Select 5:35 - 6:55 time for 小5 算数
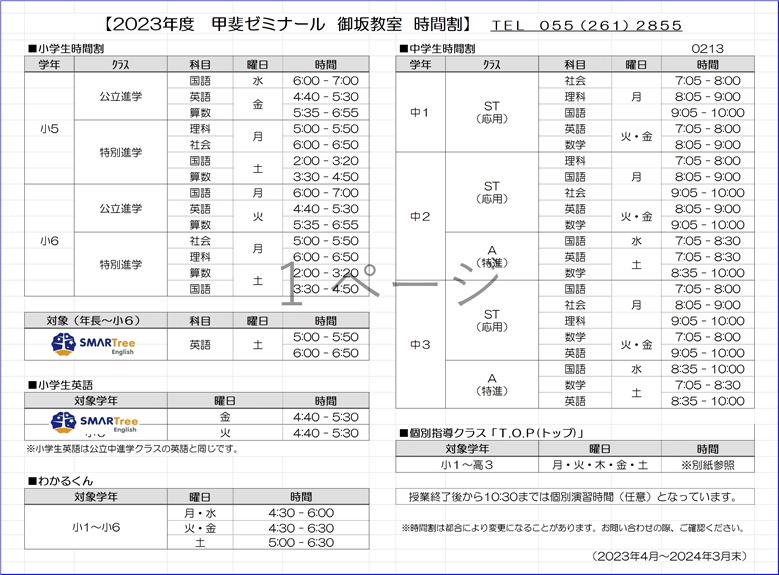The width and height of the screenshot is (779, 575). point(325,113)
